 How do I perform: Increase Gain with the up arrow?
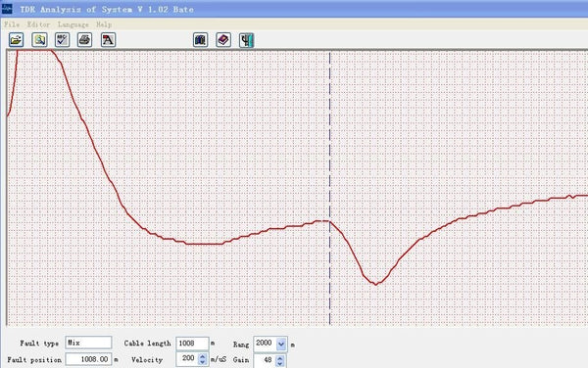click(x=279, y=357)
